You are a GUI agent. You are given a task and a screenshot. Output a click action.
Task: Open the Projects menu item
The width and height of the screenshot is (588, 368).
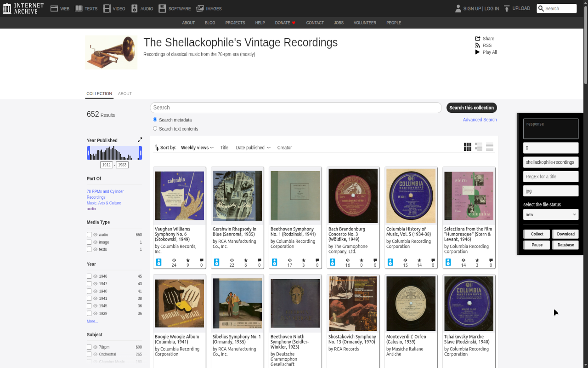[235, 23]
